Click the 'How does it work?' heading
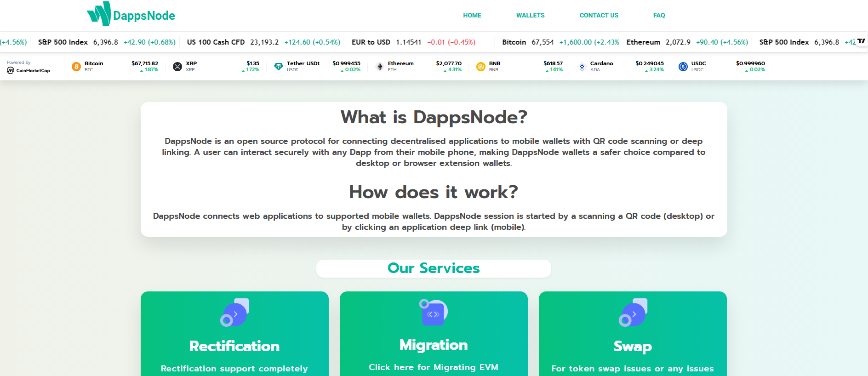The width and height of the screenshot is (868, 376). click(434, 192)
